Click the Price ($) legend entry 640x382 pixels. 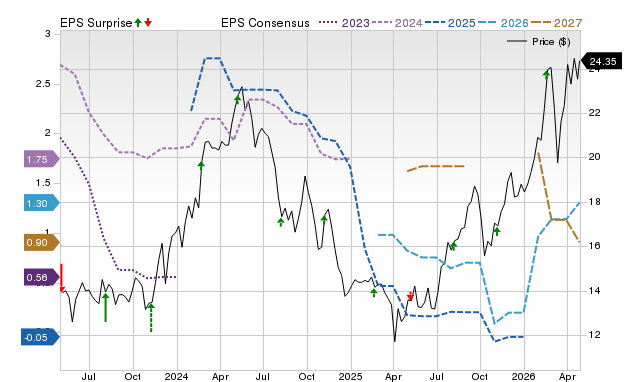tap(538, 42)
